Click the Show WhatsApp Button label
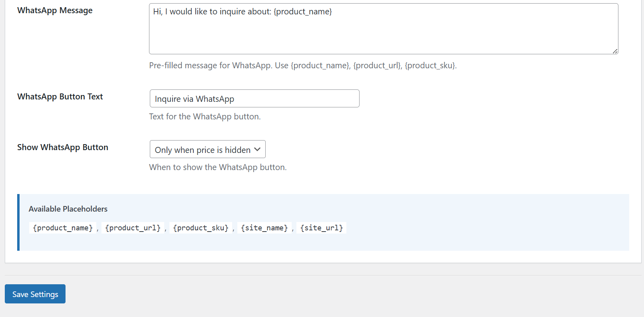Viewport: 644px width, 317px height. tap(62, 147)
